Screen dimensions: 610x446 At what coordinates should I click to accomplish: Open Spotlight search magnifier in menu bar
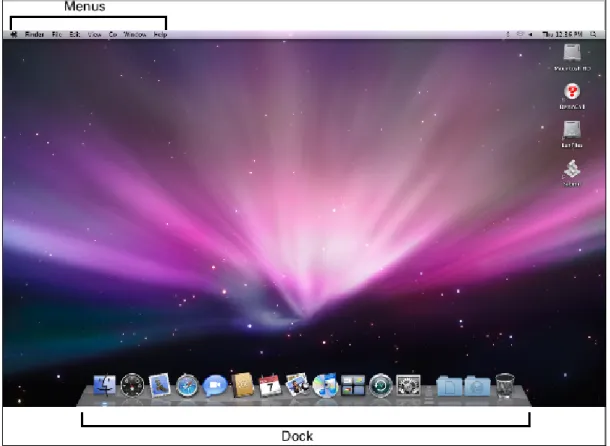(x=593, y=34)
